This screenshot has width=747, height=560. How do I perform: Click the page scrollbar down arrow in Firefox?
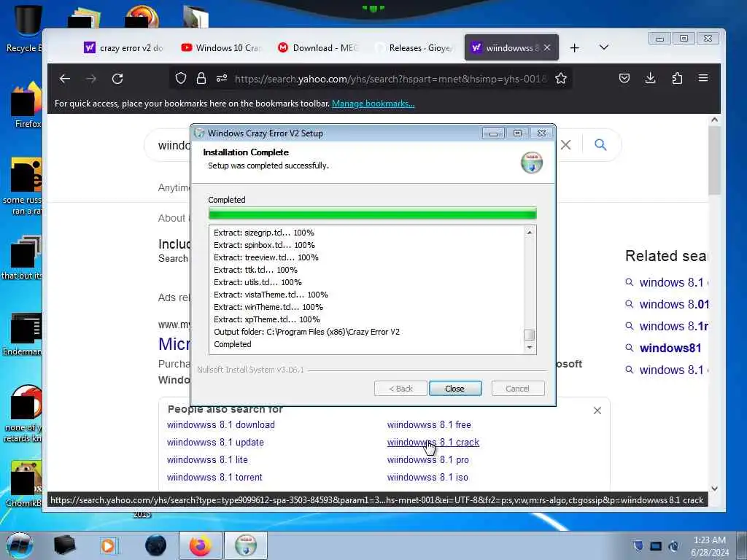(x=714, y=488)
